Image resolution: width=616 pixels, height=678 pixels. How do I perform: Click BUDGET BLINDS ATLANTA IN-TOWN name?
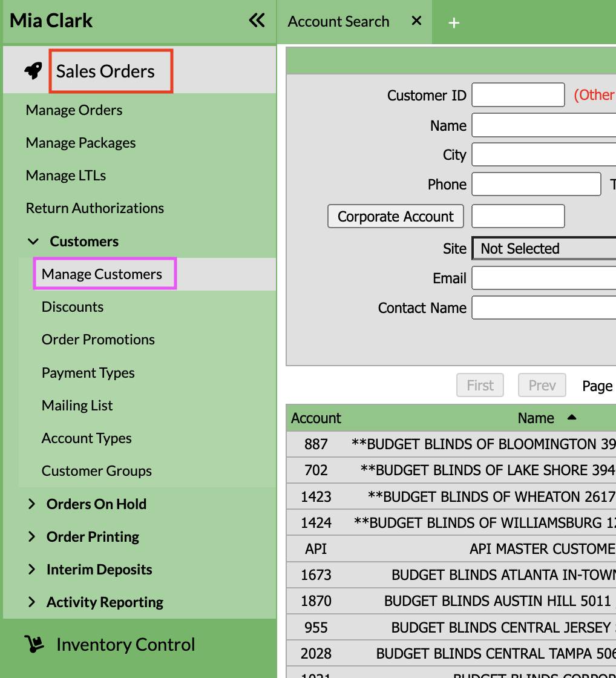point(504,574)
